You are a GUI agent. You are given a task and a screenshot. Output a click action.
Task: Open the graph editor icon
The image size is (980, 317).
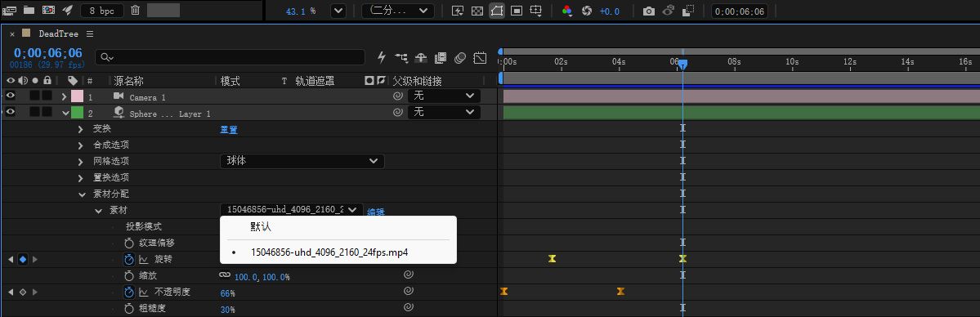[x=480, y=57]
